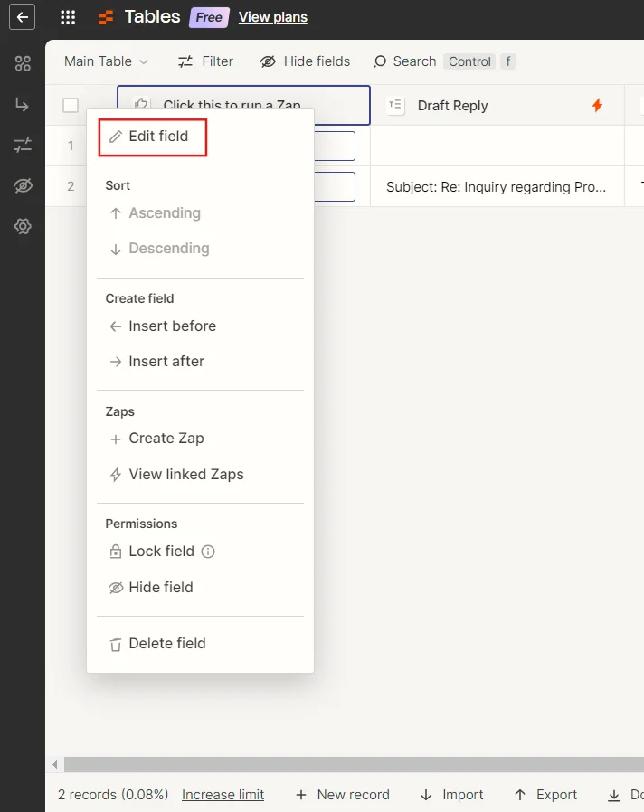
Task: Click the button cell in row 2
Action: pos(335,186)
